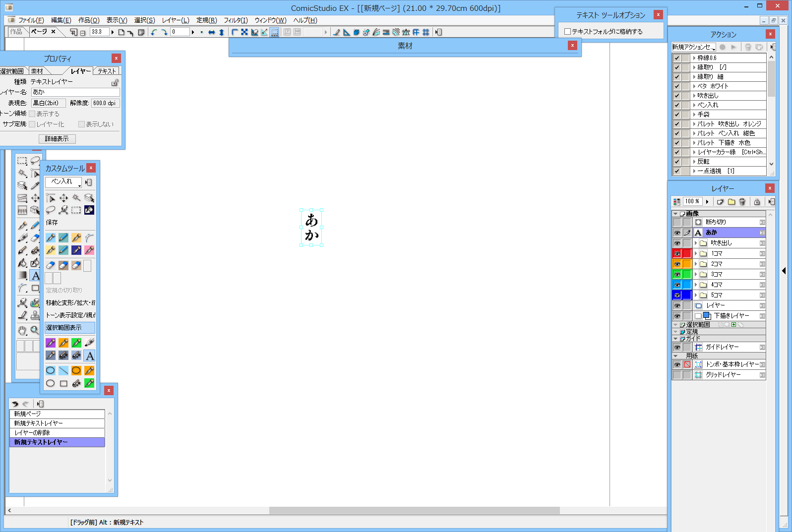Select the rectangular marquee tool in toolbox

click(x=22, y=161)
